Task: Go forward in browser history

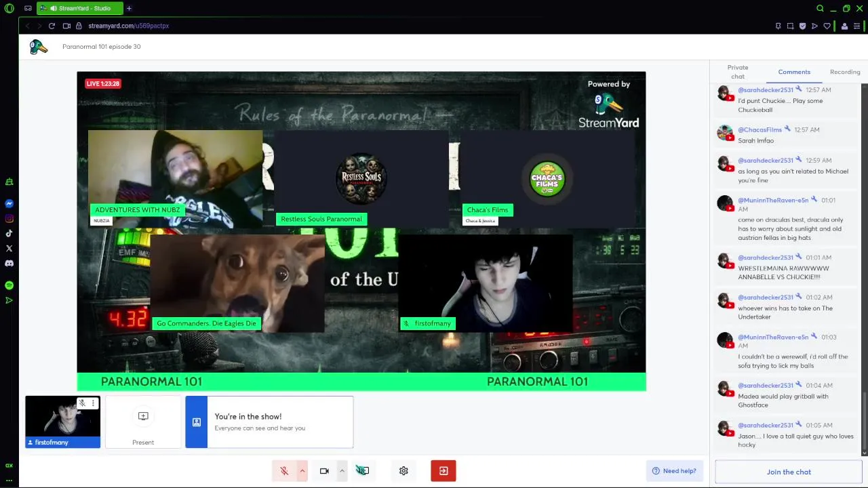Action: tap(39, 26)
